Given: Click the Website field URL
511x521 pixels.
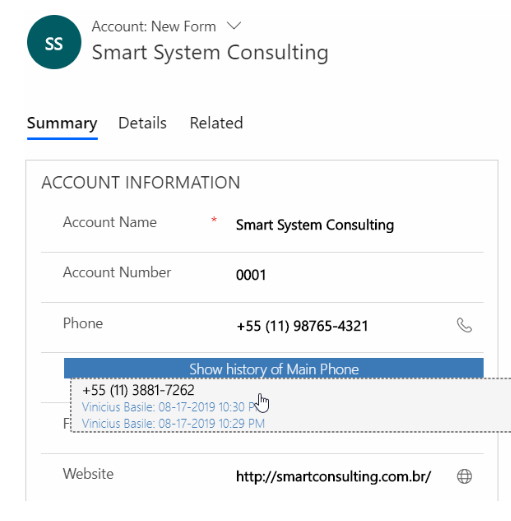Looking at the screenshot, I should [x=333, y=476].
